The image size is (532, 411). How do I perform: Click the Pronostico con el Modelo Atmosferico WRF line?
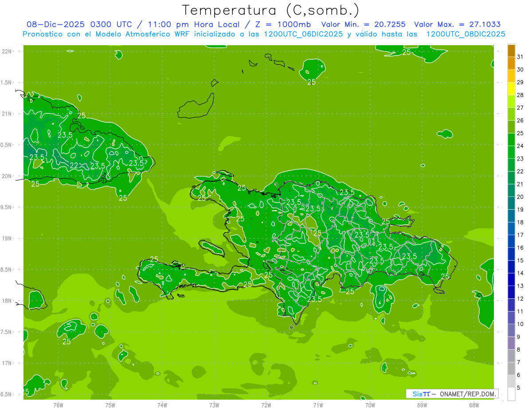click(x=264, y=34)
